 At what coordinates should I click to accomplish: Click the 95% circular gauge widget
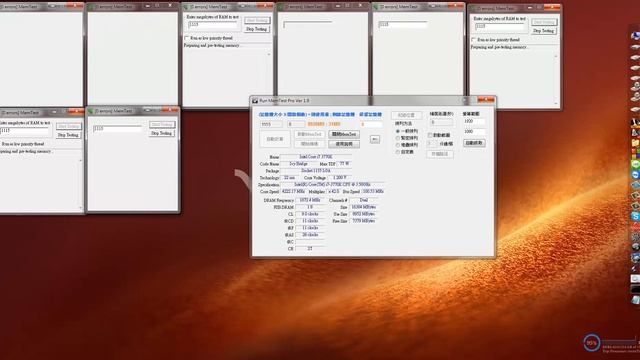[591, 343]
